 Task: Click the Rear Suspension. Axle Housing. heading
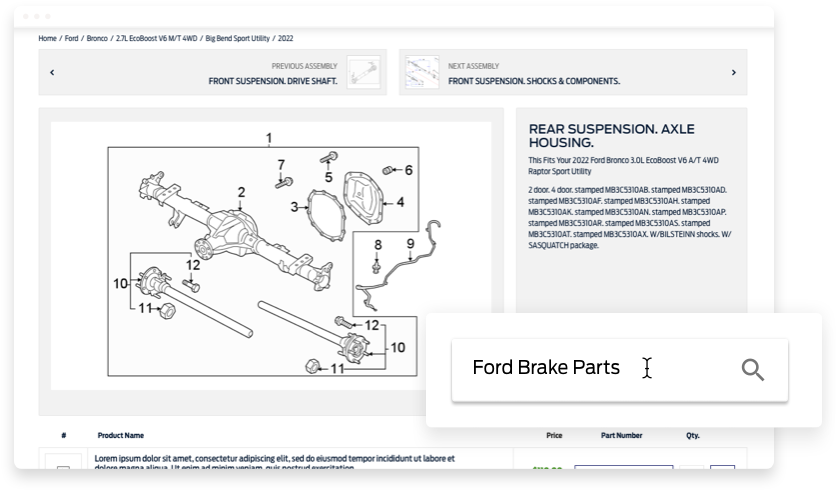(x=611, y=136)
